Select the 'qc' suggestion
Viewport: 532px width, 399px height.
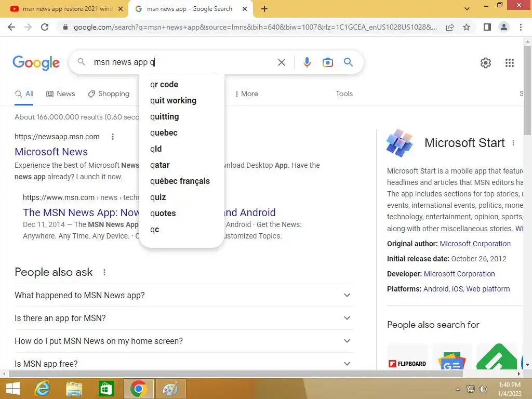[181, 229]
